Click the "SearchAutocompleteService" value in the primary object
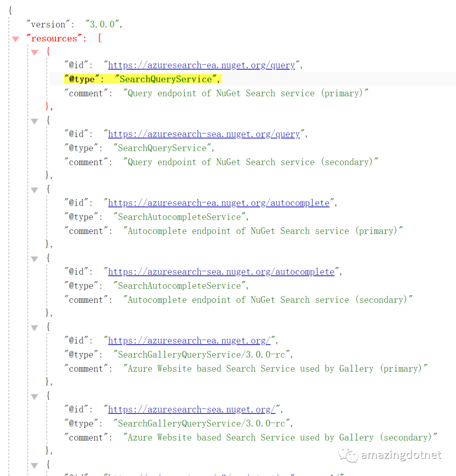This screenshot has height=476, width=456. [179, 217]
